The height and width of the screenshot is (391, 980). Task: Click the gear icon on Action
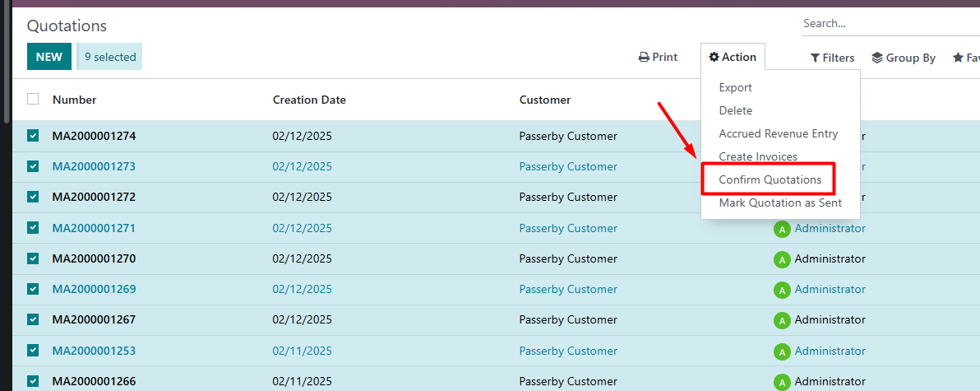[714, 57]
